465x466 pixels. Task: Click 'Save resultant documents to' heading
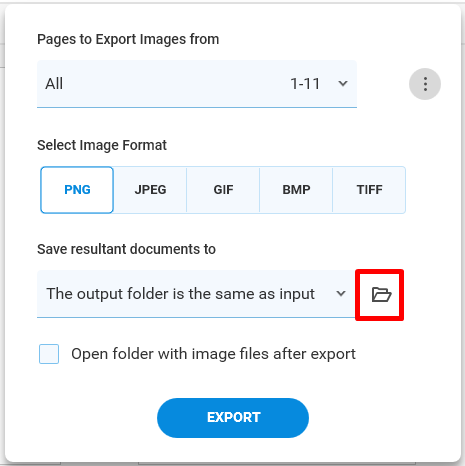pos(126,249)
